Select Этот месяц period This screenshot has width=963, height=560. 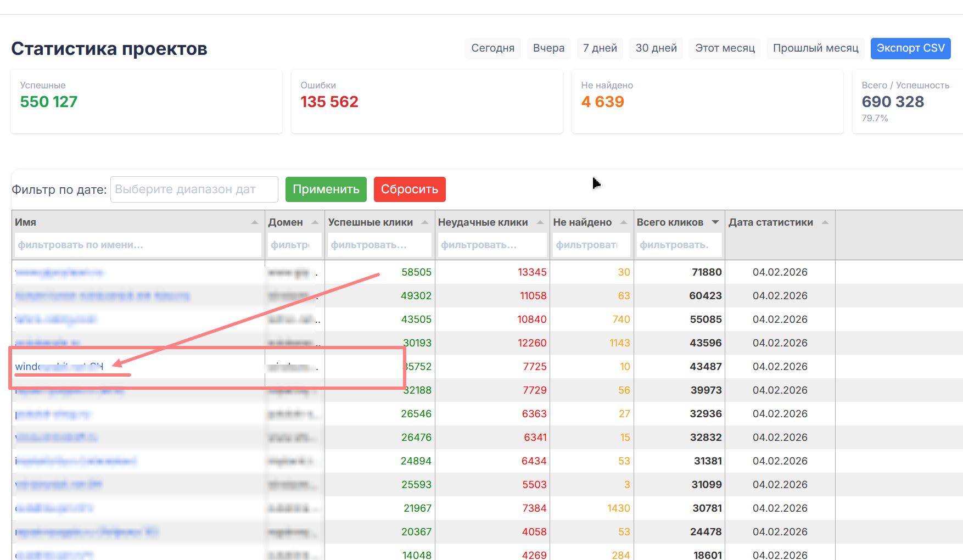pos(725,48)
